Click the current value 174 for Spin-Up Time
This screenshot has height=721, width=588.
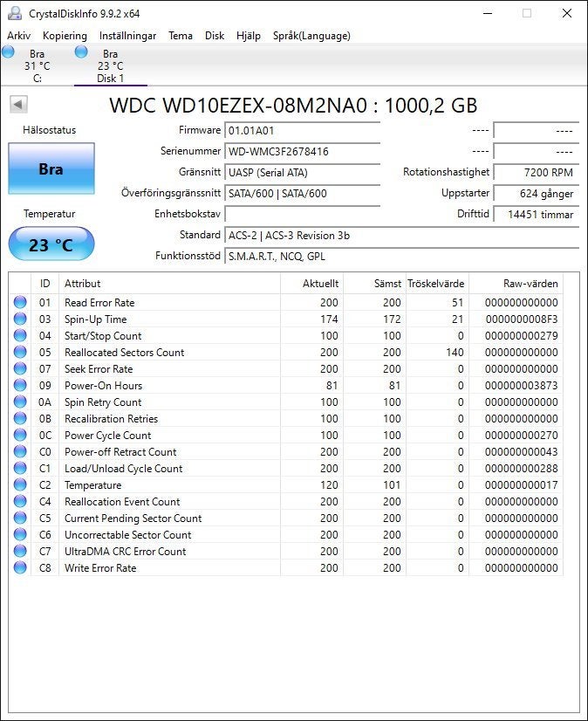coord(329,319)
